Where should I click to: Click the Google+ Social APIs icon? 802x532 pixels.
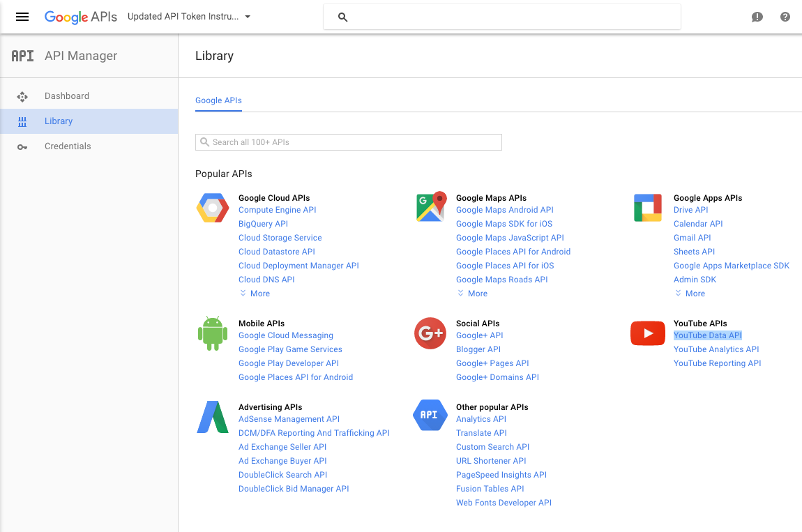[430, 333]
